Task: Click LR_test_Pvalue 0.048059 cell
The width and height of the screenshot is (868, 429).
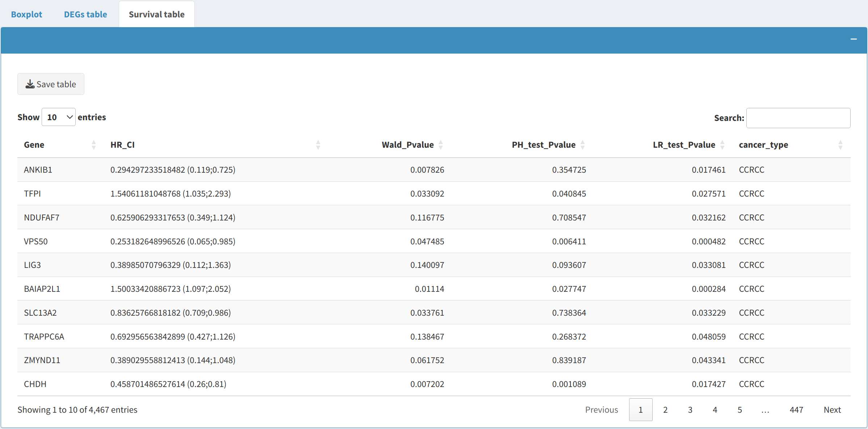Action: (709, 337)
